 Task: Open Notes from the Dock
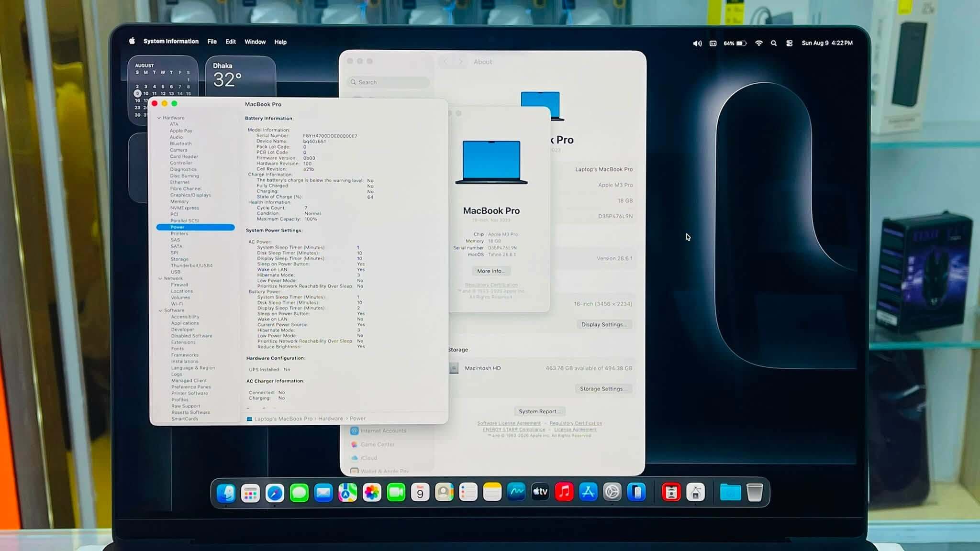coord(492,493)
